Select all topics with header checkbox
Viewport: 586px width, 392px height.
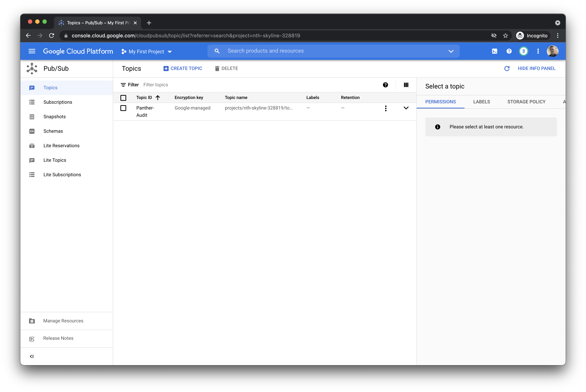tap(123, 98)
